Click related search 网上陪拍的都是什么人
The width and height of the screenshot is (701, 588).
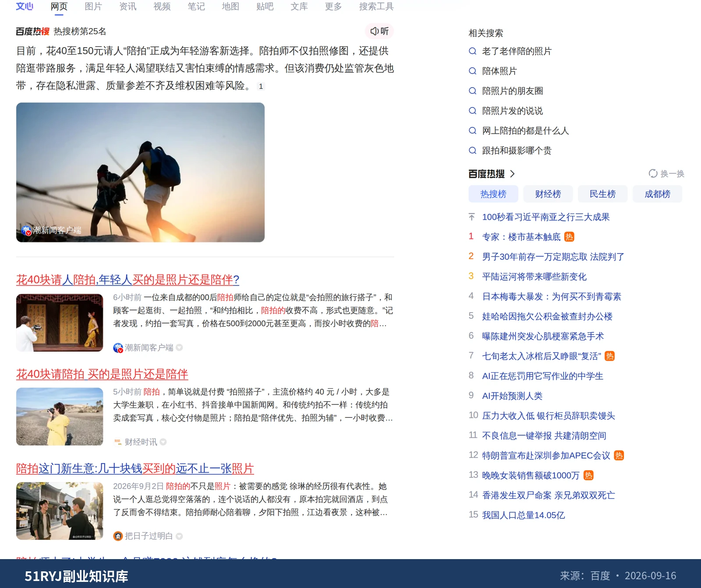point(525,130)
